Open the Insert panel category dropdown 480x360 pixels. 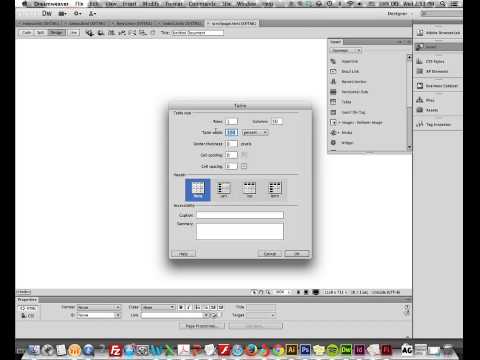tap(346, 51)
